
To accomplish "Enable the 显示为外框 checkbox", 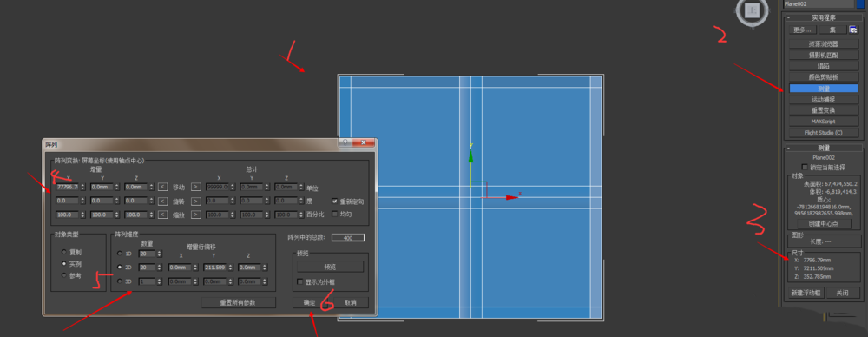I will pyautogui.click(x=300, y=282).
